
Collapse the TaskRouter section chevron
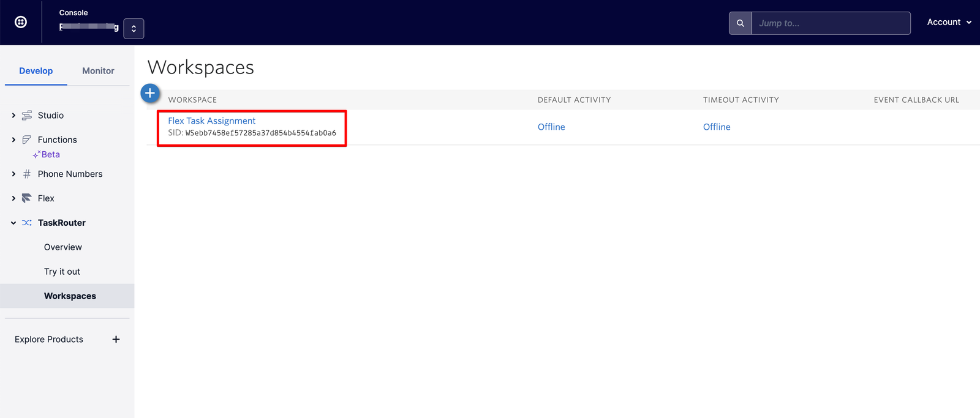point(13,223)
